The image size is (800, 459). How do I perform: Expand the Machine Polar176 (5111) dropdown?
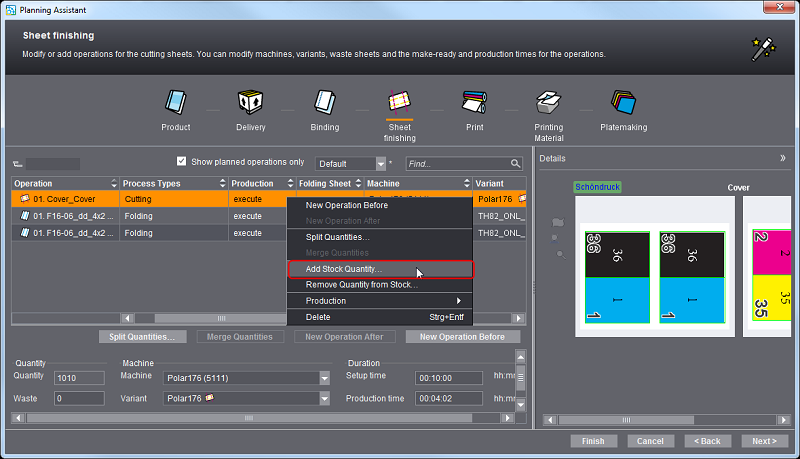[x=324, y=378]
